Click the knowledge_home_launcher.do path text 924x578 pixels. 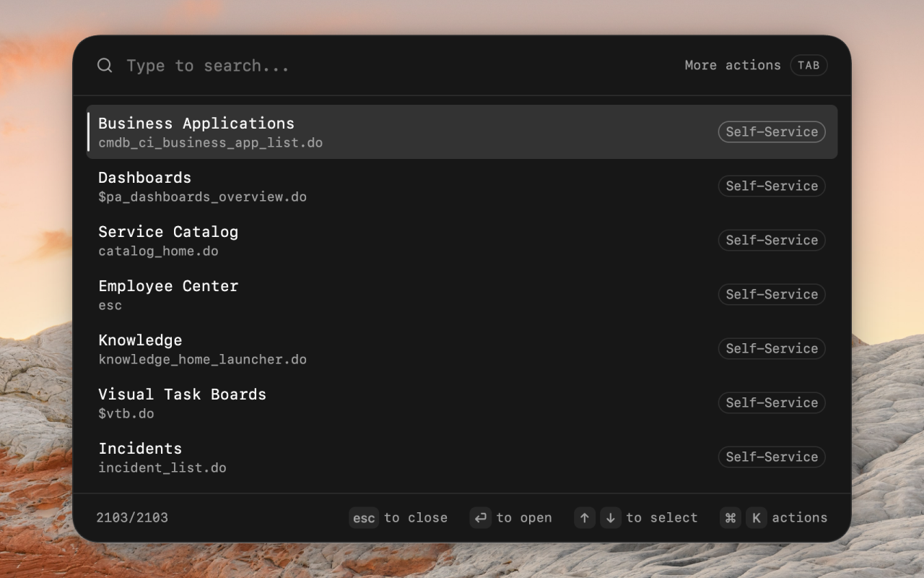[203, 360]
